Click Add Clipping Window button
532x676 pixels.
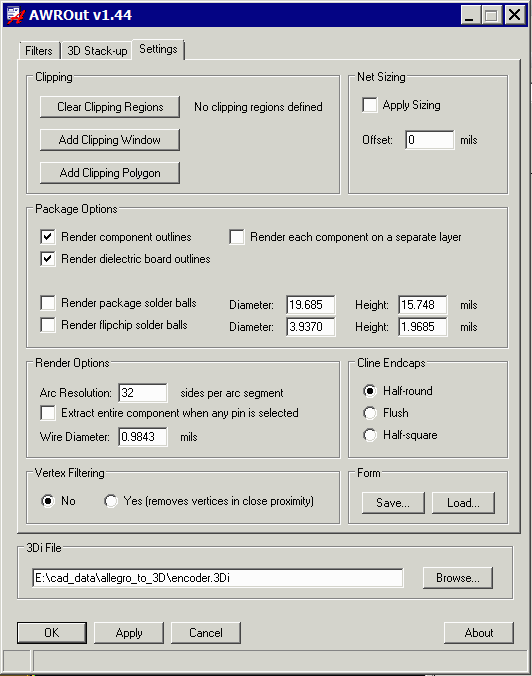(x=110, y=140)
